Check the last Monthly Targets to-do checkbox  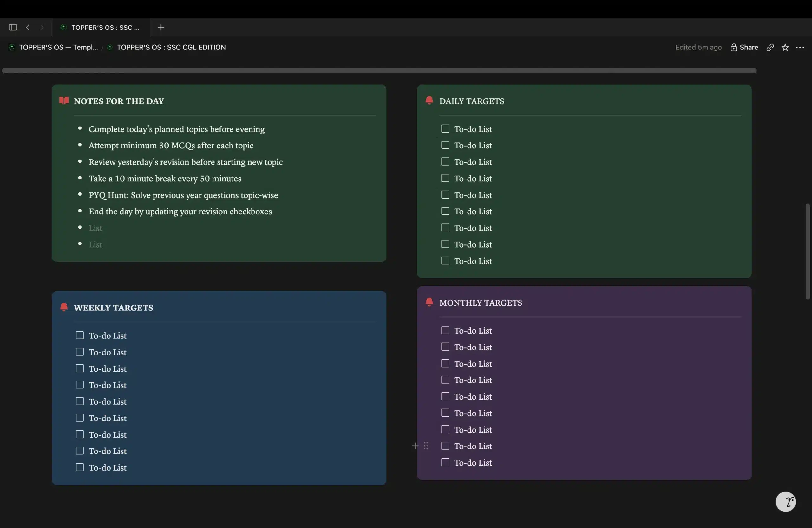445,462
